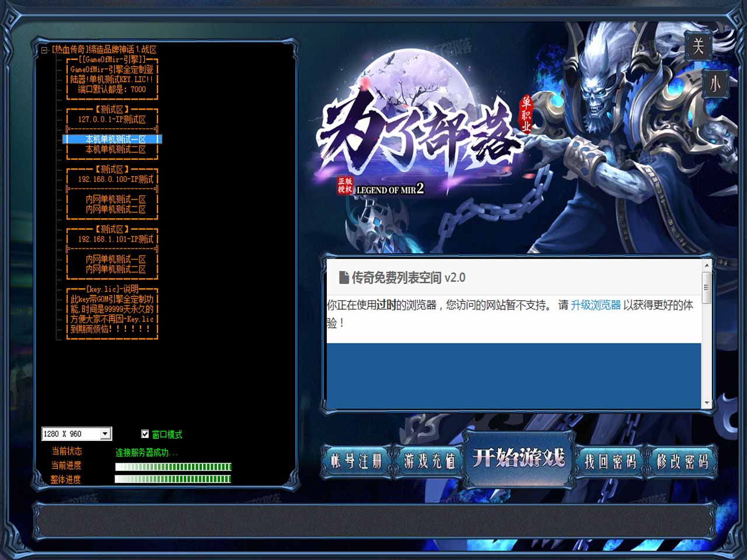Collapse the [热血传奇] server tree root

tap(44, 50)
